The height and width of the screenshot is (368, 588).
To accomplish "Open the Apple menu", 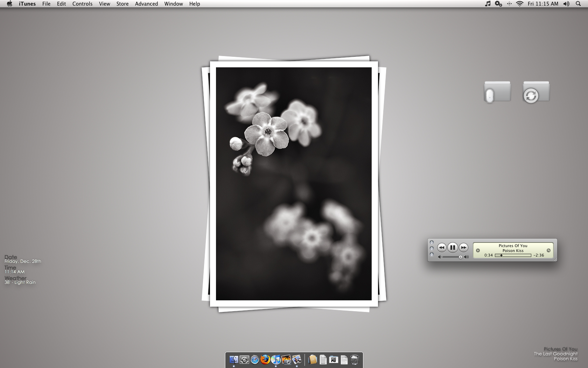I will pyautogui.click(x=9, y=4).
